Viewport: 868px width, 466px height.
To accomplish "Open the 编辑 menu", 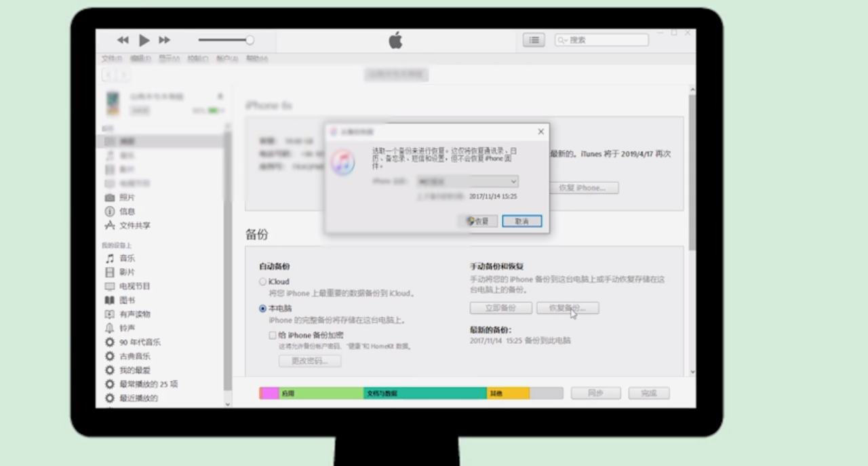I will 140,58.
